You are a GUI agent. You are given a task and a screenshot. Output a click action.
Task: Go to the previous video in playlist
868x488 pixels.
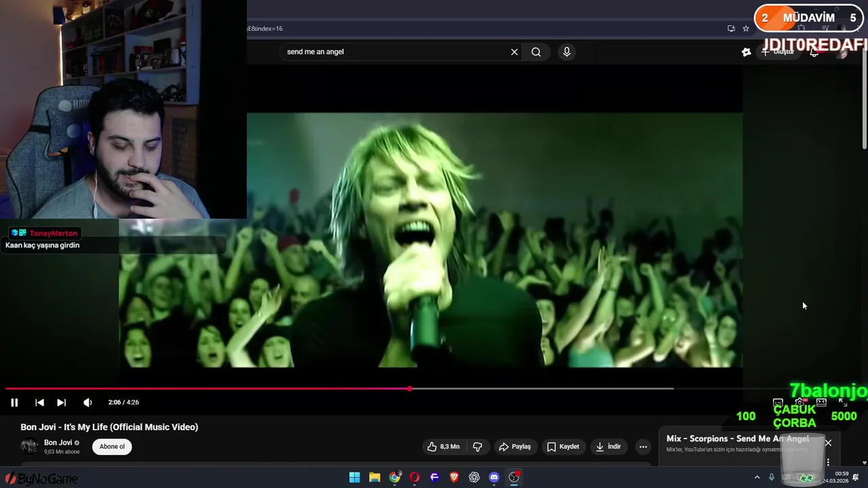(x=39, y=403)
